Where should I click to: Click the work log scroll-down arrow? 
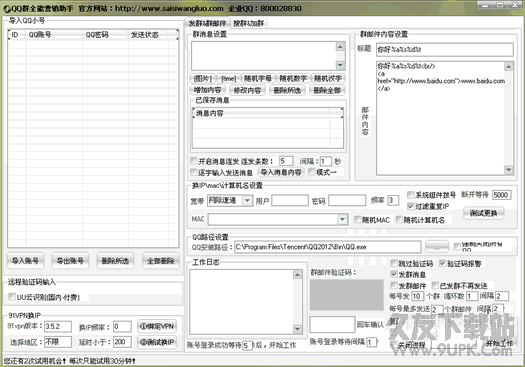tap(297, 329)
